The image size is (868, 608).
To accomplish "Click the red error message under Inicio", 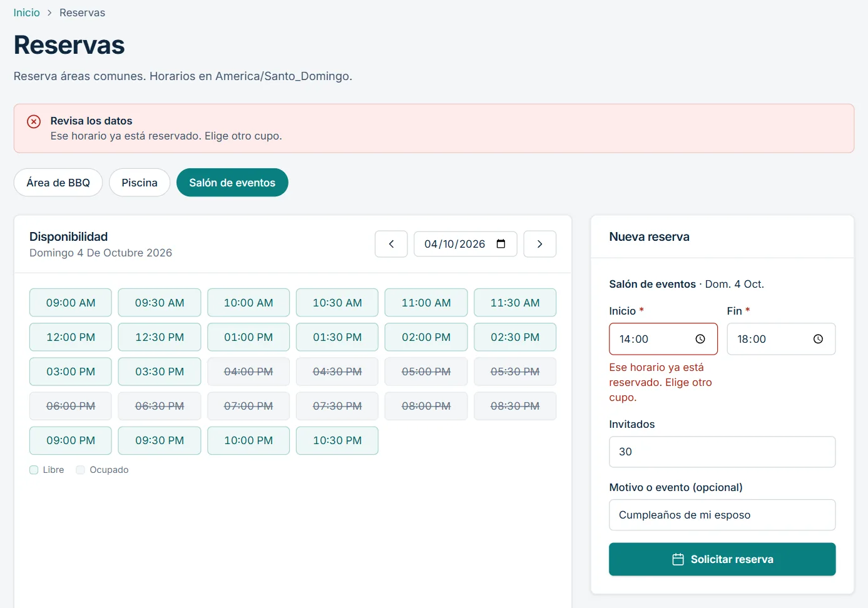I will pos(661,382).
